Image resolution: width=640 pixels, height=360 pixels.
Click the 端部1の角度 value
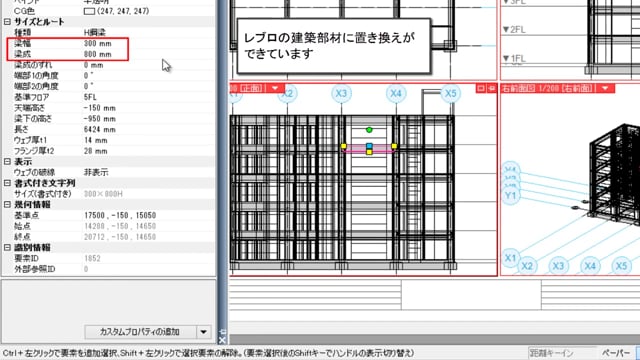click(x=89, y=76)
